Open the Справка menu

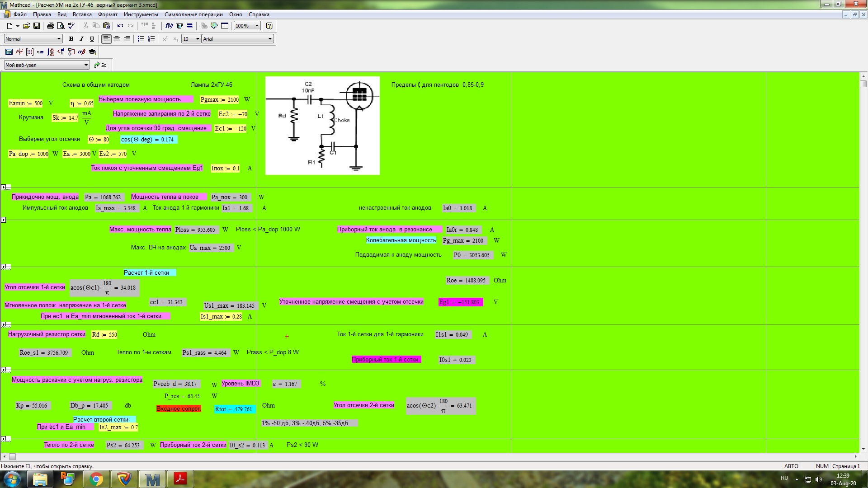pyautogui.click(x=259, y=14)
